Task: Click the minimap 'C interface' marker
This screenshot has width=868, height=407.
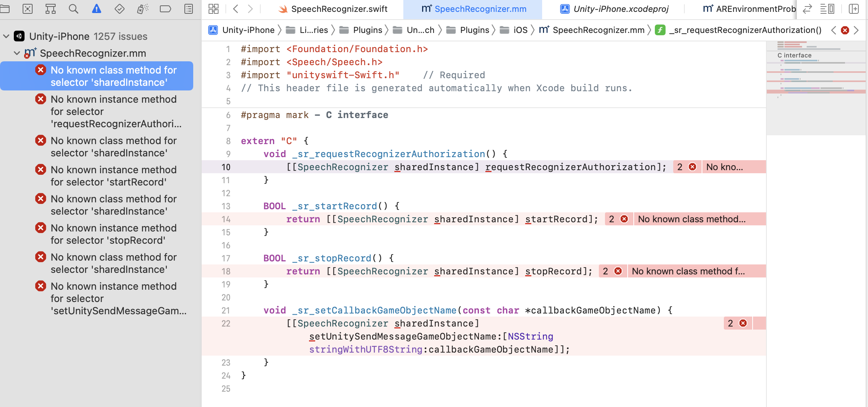Action: click(x=794, y=55)
